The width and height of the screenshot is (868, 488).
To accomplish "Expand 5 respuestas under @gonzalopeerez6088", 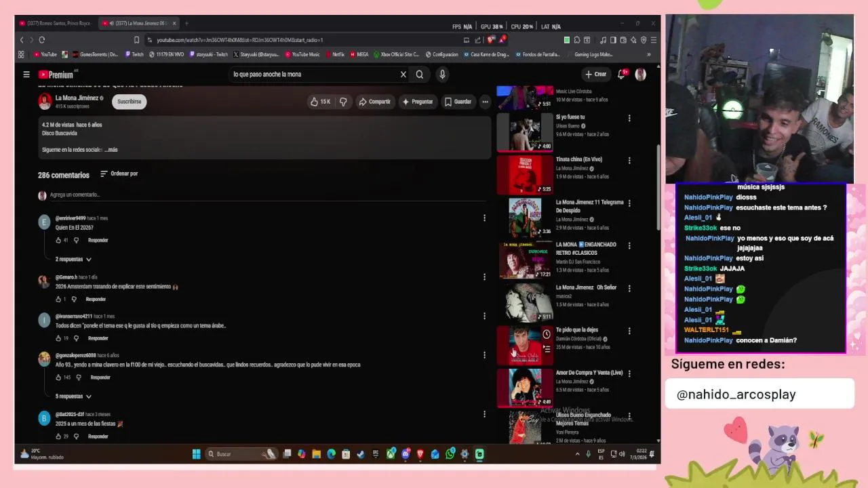I will (73, 396).
